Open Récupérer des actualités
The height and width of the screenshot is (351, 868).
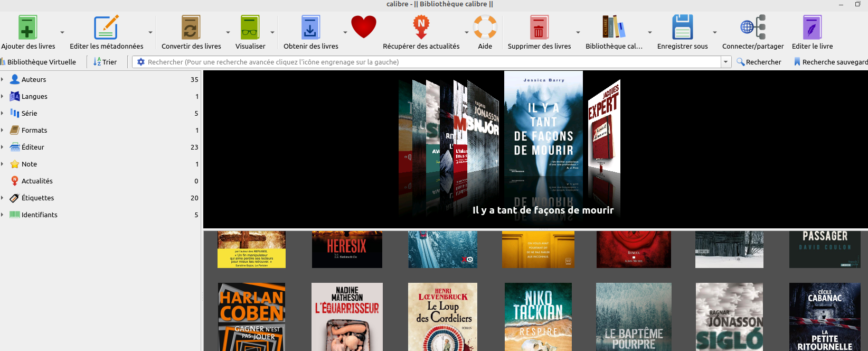[421, 28]
